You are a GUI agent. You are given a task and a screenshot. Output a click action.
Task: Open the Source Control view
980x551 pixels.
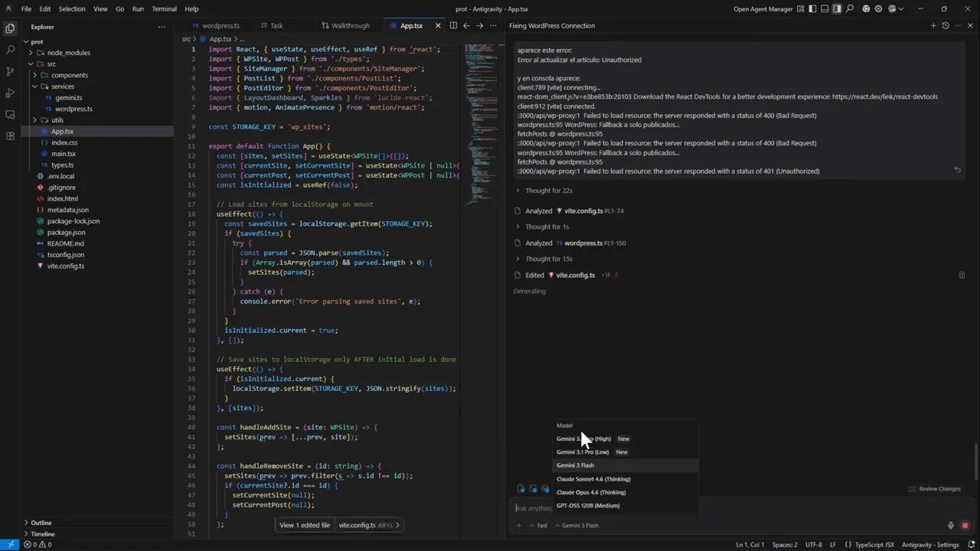point(10,70)
